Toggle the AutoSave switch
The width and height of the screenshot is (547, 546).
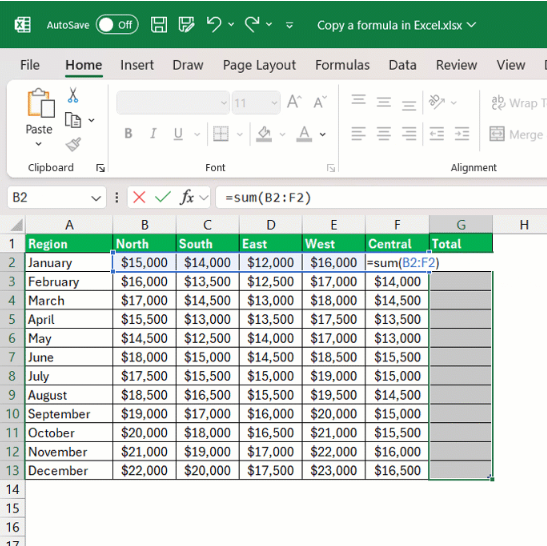(x=117, y=25)
